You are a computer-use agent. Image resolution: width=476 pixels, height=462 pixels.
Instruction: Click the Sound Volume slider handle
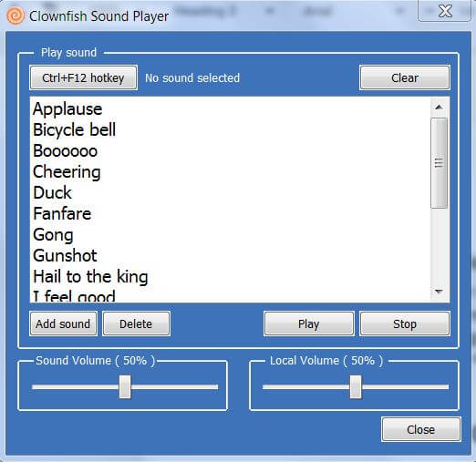[x=125, y=386]
